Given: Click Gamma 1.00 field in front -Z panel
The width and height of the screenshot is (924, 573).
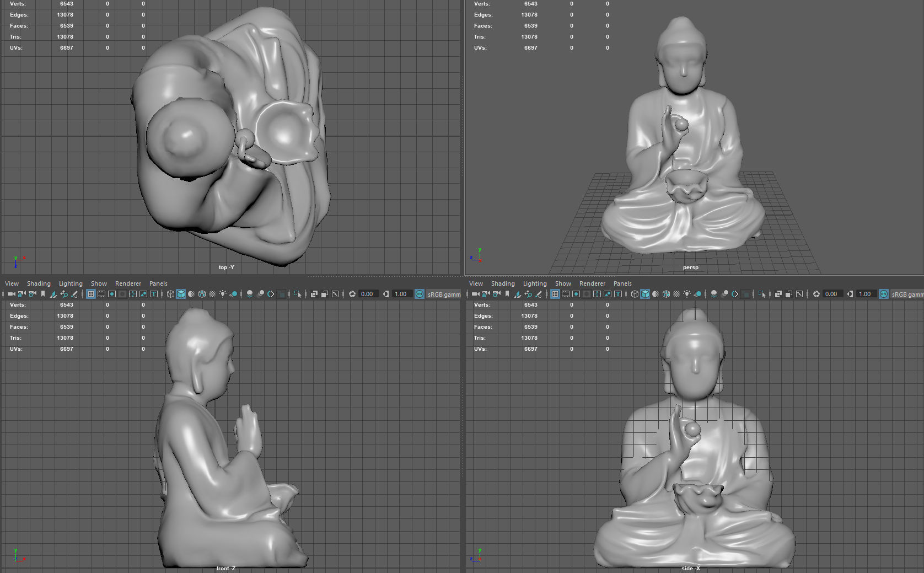Looking at the screenshot, I should pos(401,294).
